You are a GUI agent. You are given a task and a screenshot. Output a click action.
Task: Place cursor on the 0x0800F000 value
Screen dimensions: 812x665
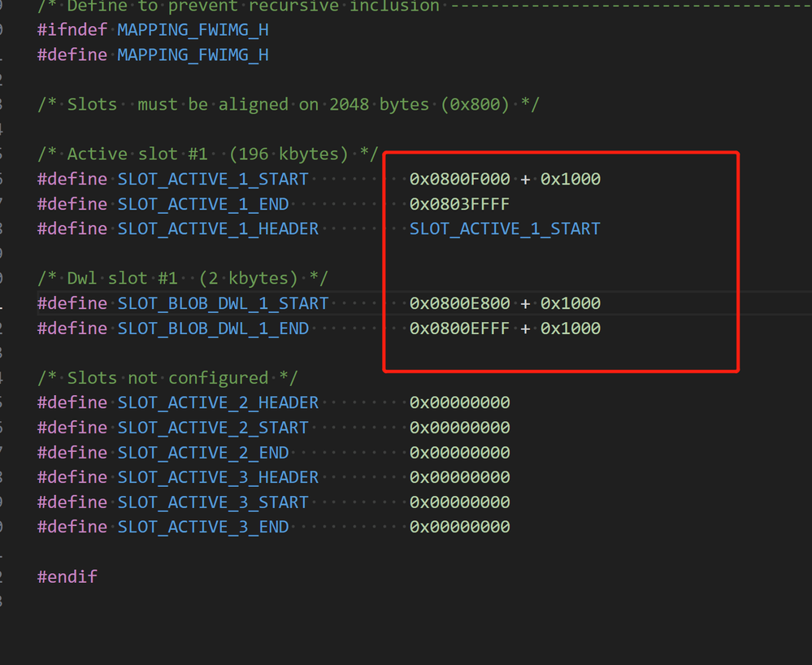[x=460, y=180]
